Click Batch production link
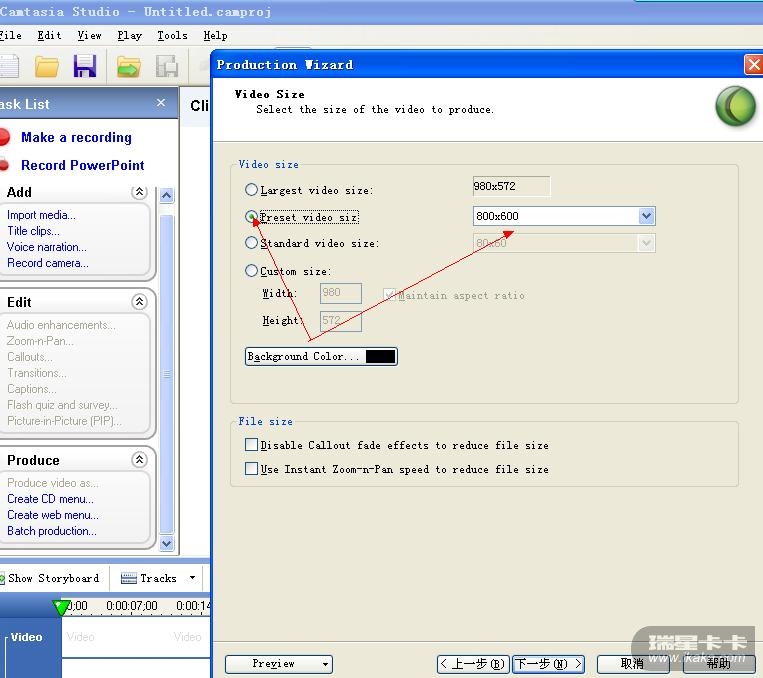Screen dimensions: 763x678 pyautogui.click(x=52, y=531)
